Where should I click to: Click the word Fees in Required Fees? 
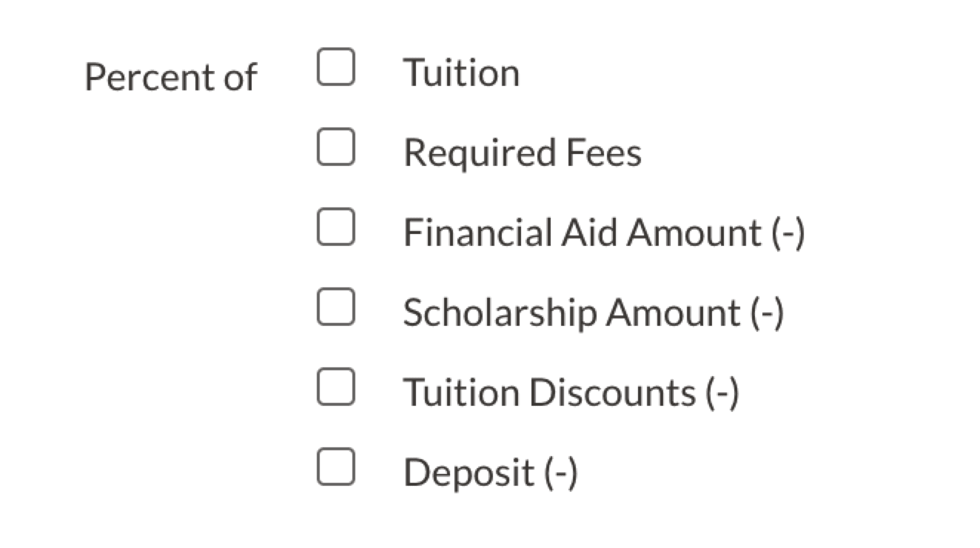point(604,153)
